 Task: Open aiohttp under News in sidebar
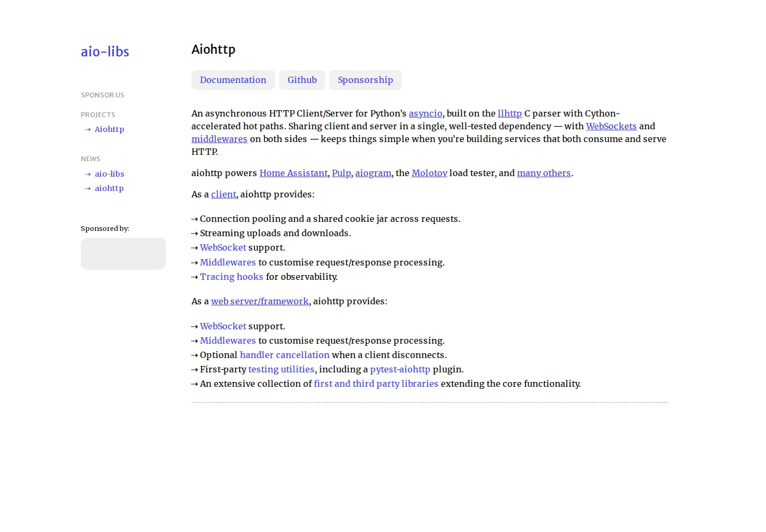tap(109, 188)
